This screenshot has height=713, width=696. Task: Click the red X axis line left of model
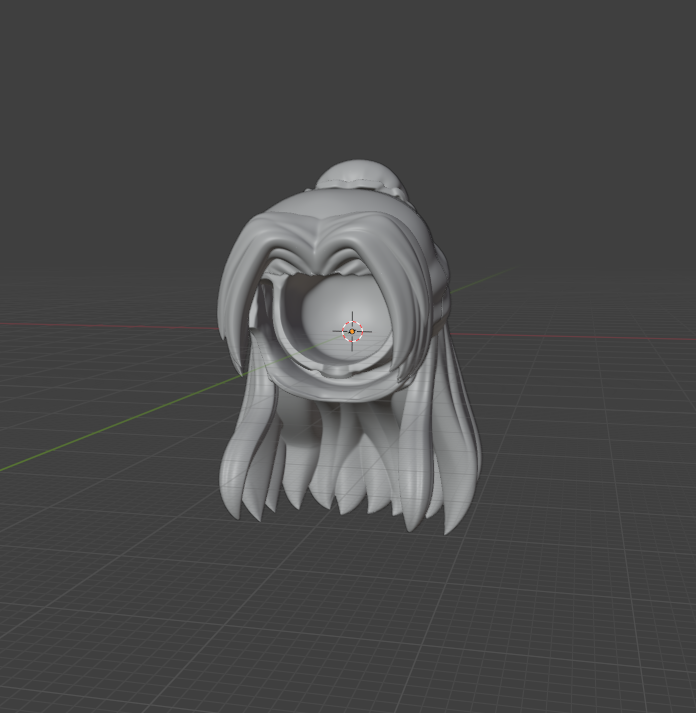pos(100,325)
